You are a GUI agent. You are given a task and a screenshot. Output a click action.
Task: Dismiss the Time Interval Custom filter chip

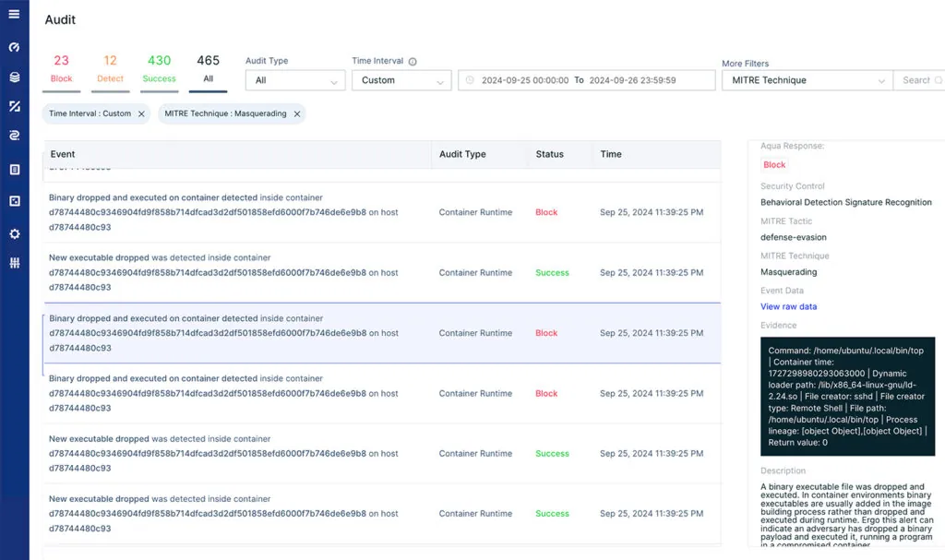point(143,113)
